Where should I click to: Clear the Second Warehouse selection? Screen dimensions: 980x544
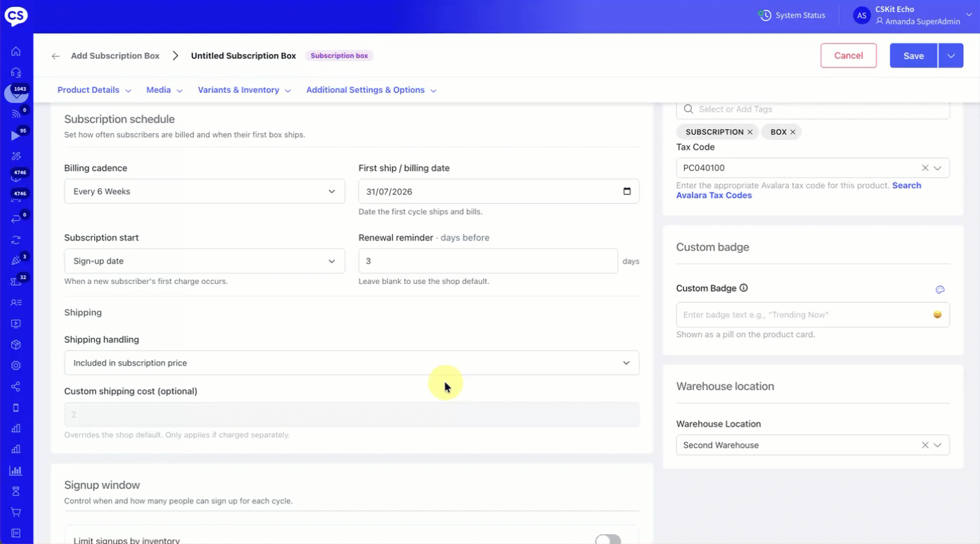925,445
